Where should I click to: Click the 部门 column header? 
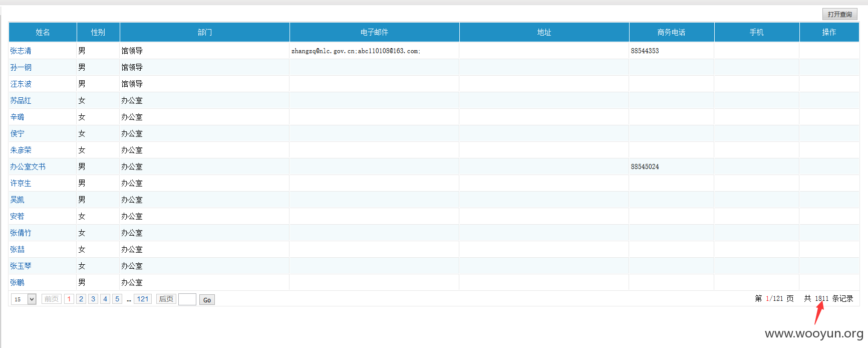click(204, 32)
